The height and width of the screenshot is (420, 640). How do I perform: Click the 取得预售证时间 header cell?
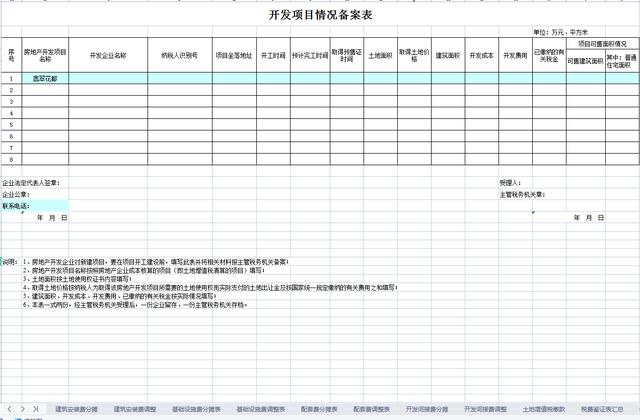347,55
